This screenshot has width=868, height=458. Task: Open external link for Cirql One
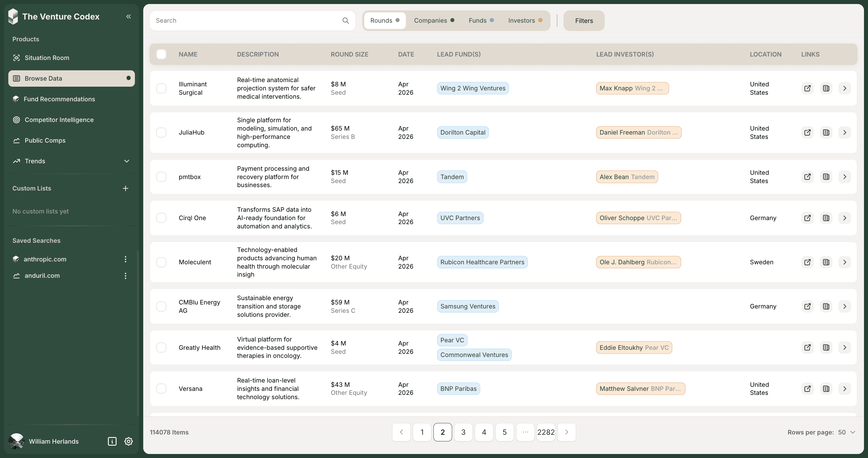[x=807, y=218]
